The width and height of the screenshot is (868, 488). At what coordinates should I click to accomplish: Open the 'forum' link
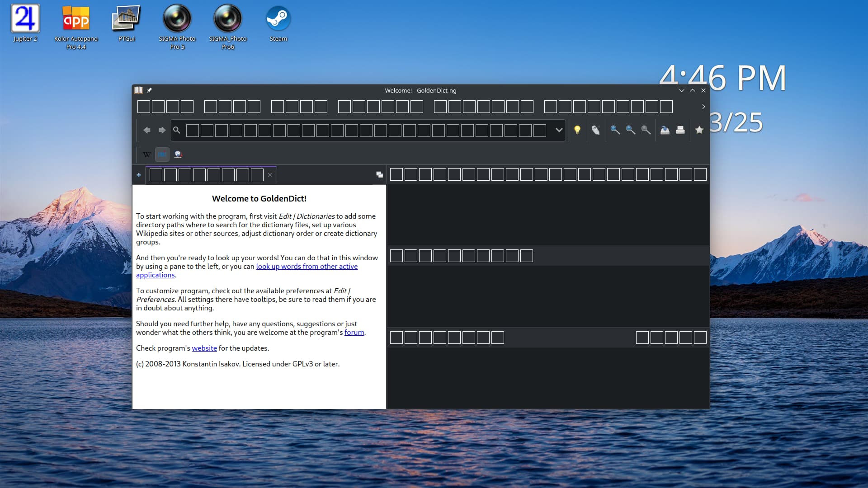click(354, 333)
